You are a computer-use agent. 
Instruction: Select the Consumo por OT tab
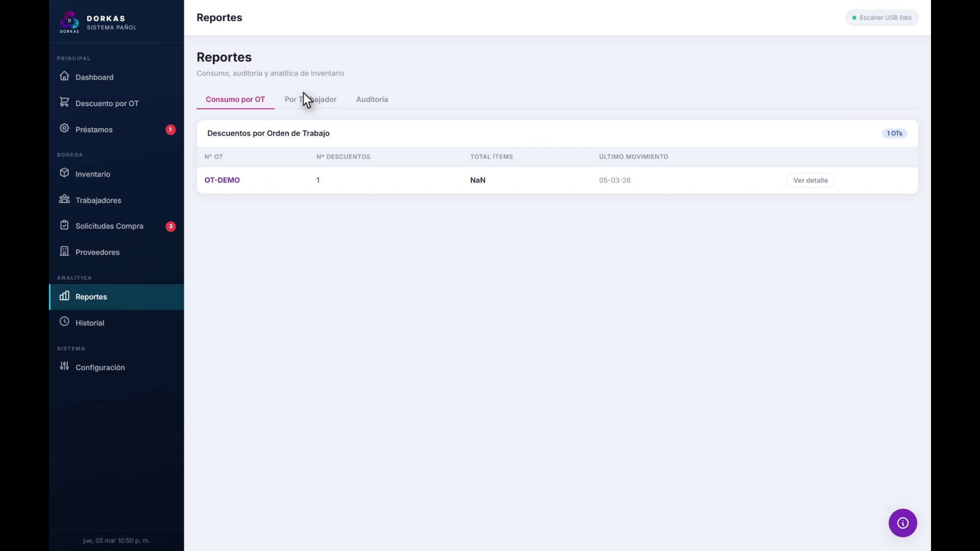(235, 99)
